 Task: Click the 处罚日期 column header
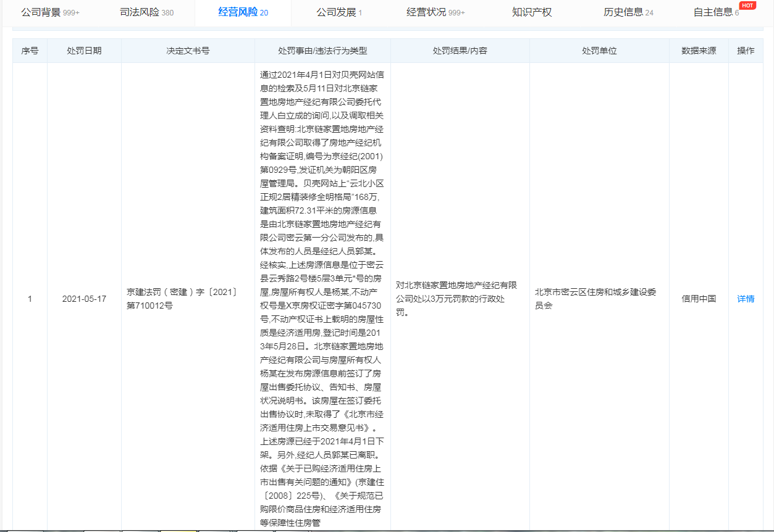(x=84, y=51)
